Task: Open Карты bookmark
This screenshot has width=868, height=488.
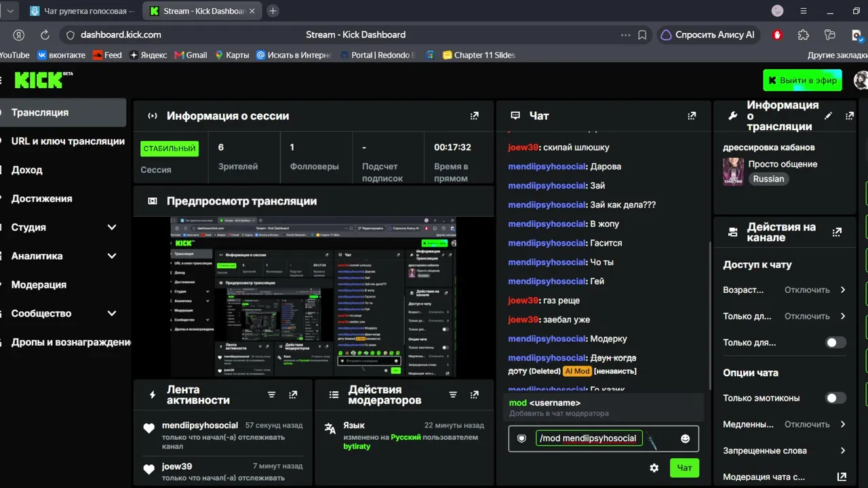Action: (x=232, y=55)
